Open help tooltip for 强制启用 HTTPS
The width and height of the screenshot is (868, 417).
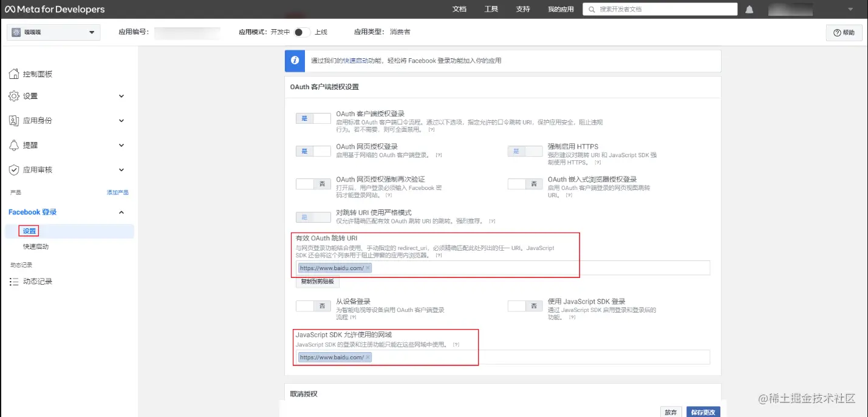(x=598, y=163)
